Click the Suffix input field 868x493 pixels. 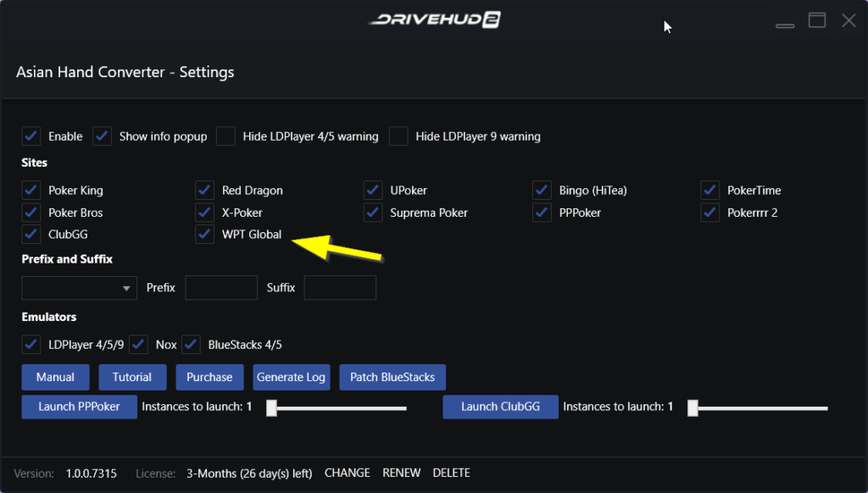click(340, 288)
